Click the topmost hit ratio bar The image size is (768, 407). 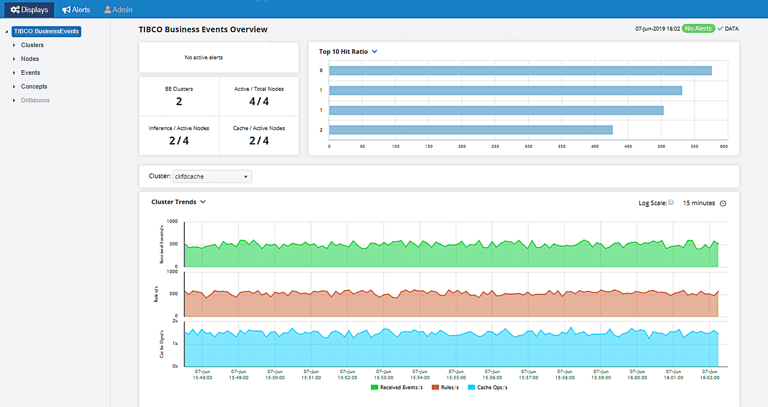click(520, 71)
